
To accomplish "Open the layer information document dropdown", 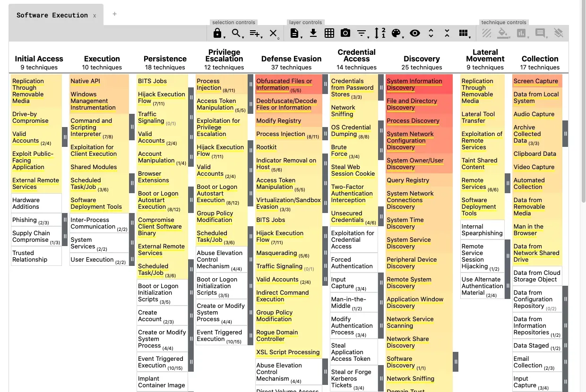I will (294, 33).
